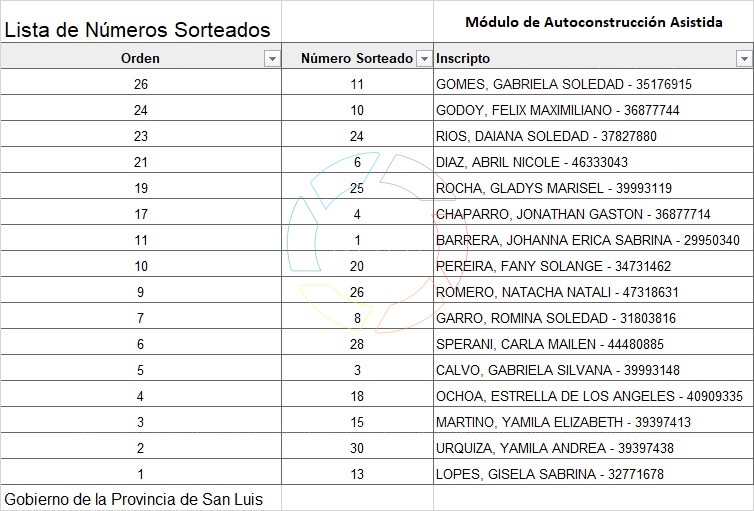Select the Número Sorteado header cell
The width and height of the screenshot is (754, 511).
tap(357, 58)
